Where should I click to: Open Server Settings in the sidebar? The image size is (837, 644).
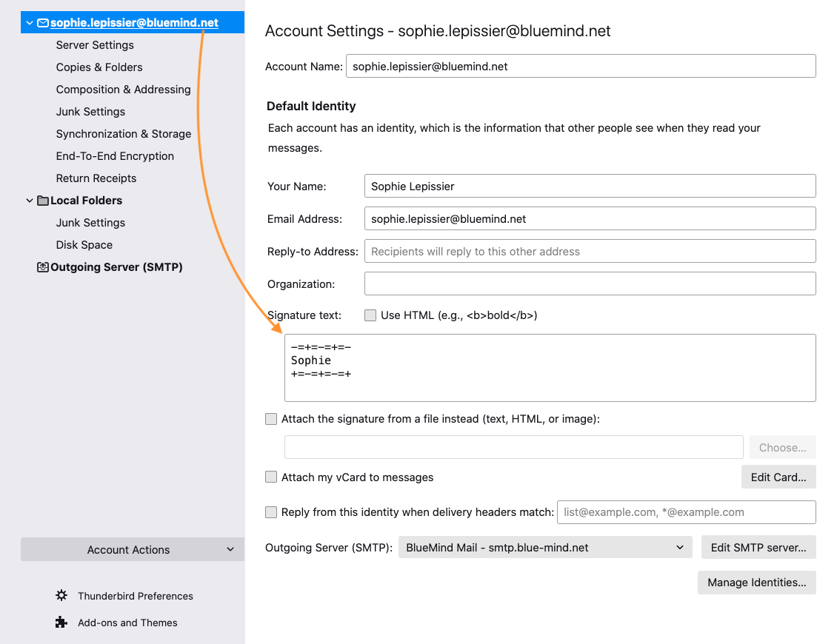tap(95, 45)
